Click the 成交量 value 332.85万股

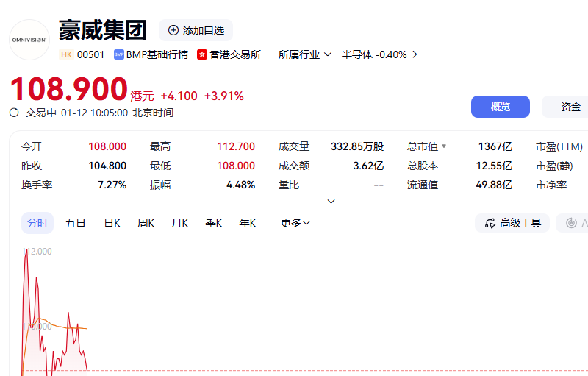(357, 146)
